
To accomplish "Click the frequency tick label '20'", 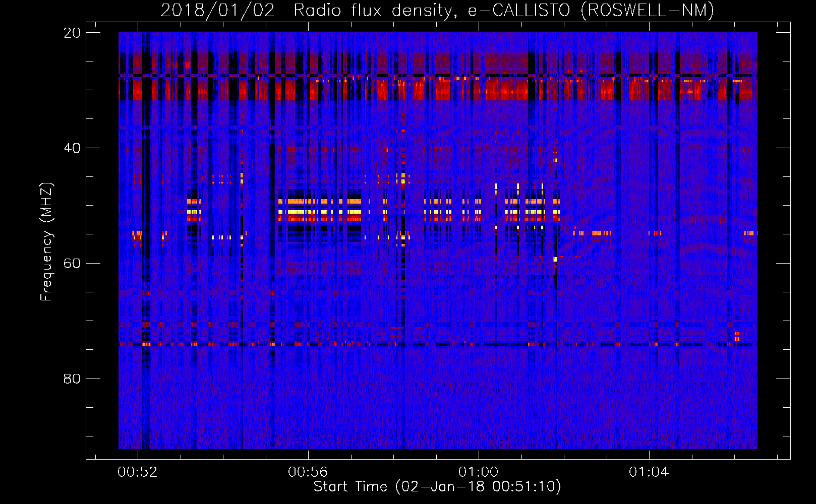I will coord(72,33).
